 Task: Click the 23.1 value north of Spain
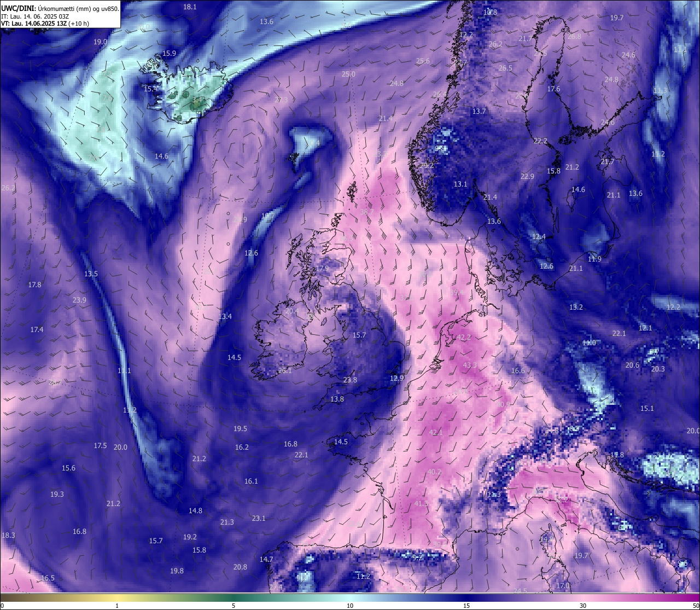[x=259, y=519]
